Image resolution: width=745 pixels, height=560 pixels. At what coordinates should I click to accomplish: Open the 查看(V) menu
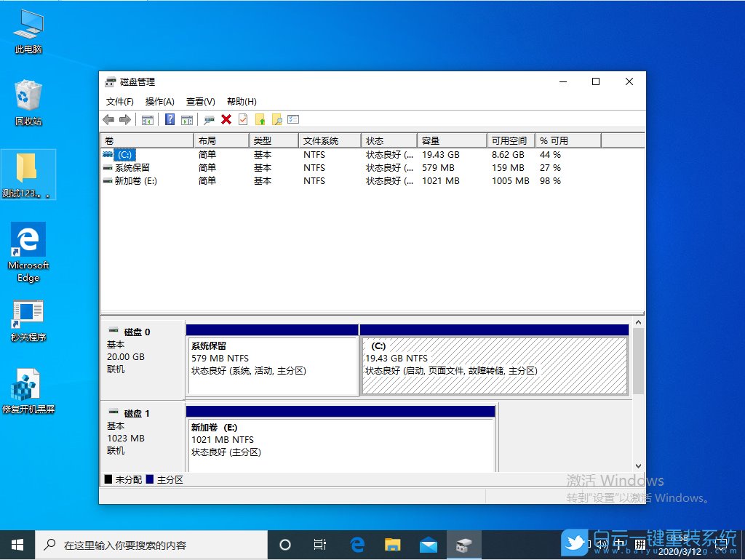click(x=200, y=101)
